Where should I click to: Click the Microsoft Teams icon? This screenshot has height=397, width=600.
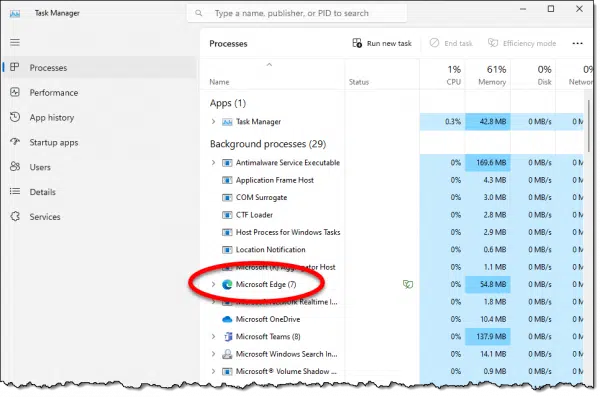tap(227, 337)
